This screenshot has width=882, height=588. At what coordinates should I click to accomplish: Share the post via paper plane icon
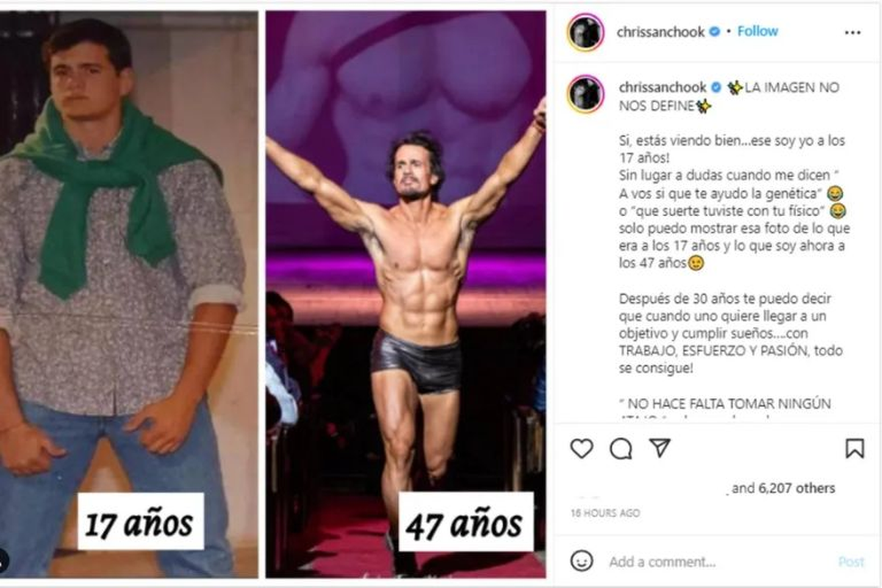tap(660, 448)
